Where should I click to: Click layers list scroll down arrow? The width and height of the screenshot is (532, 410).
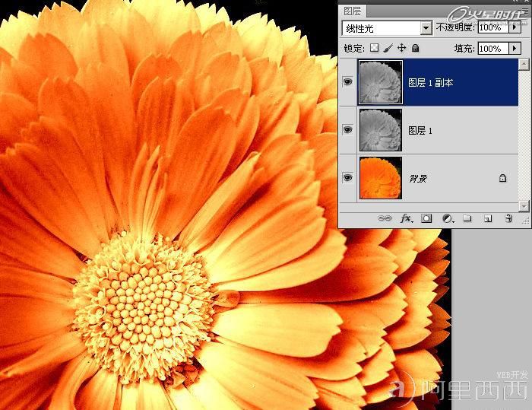524,206
